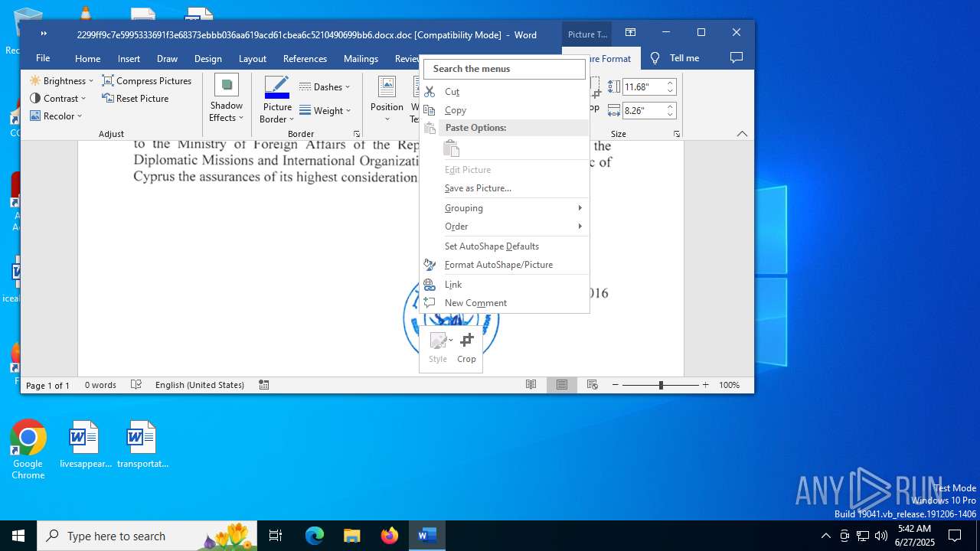Select Google Chrome desktop shortcut
The image size is (980, 551).
(28, 450)
